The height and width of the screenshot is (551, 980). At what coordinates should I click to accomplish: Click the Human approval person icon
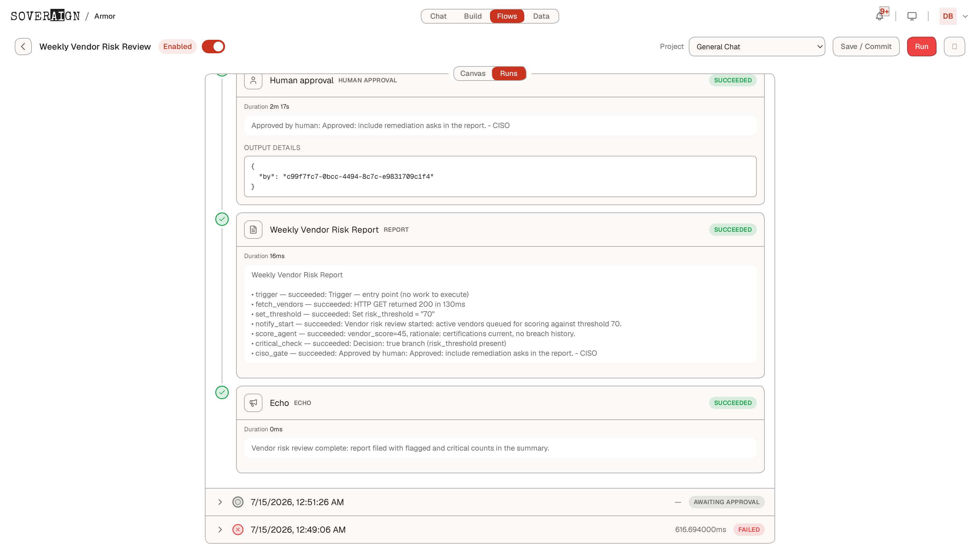253,80
